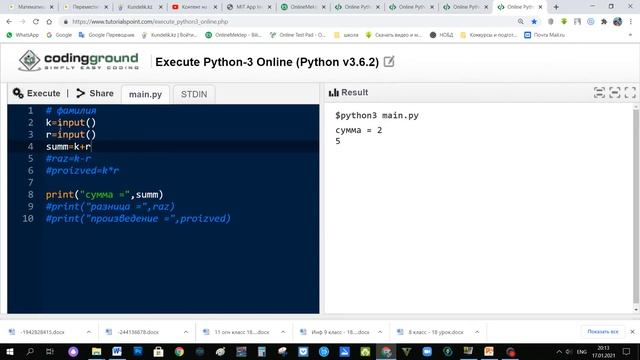640x360 pixels.
Task: Open the школа bookmark folder
Action: pos(346,35)
